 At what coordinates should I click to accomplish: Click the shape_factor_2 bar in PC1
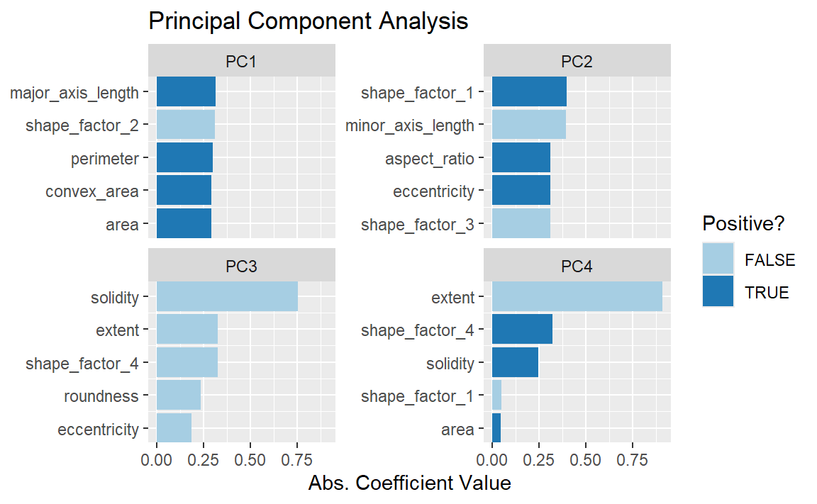(x=185, y=125)
